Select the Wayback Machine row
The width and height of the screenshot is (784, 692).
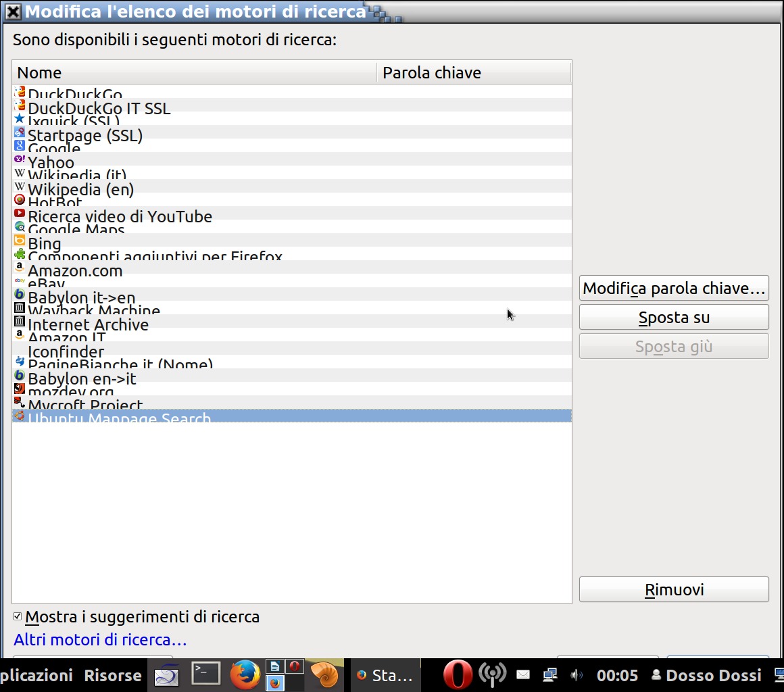(x=292, y=307)
